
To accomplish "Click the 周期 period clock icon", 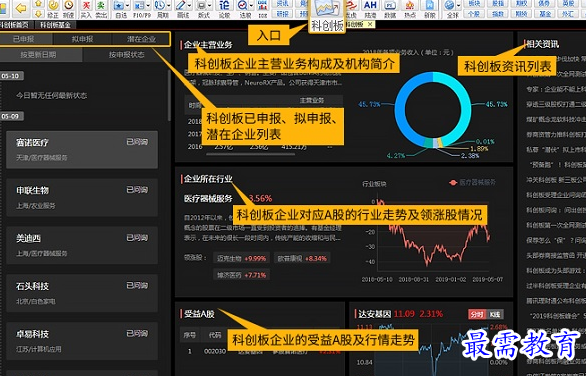I will click(x=160, y=5).
